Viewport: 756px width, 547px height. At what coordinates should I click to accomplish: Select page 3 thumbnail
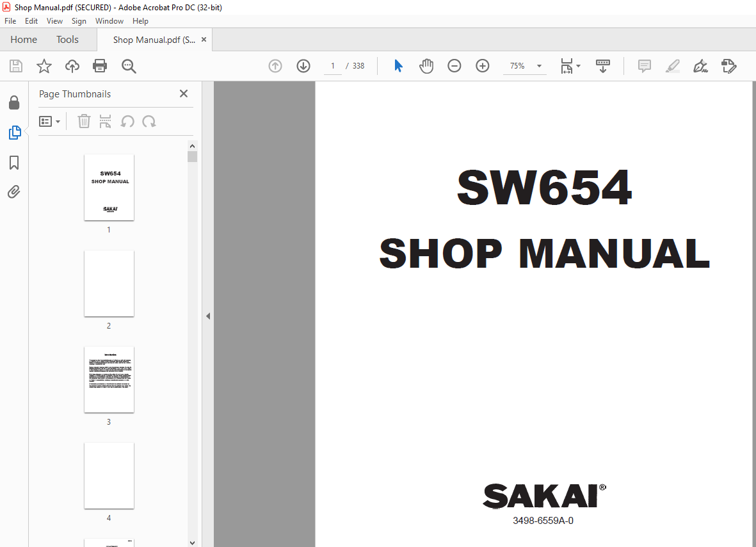pyautogui.click(x=109, y=380)
